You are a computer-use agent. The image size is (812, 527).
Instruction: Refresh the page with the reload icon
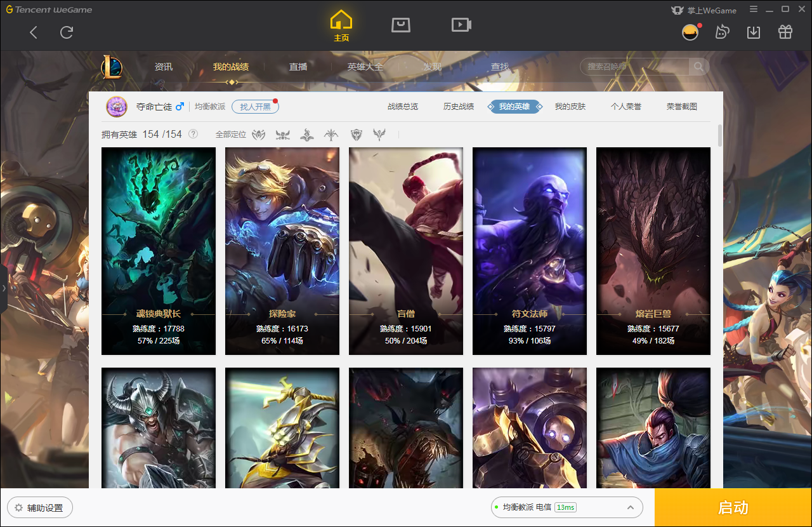pos(67,32)
